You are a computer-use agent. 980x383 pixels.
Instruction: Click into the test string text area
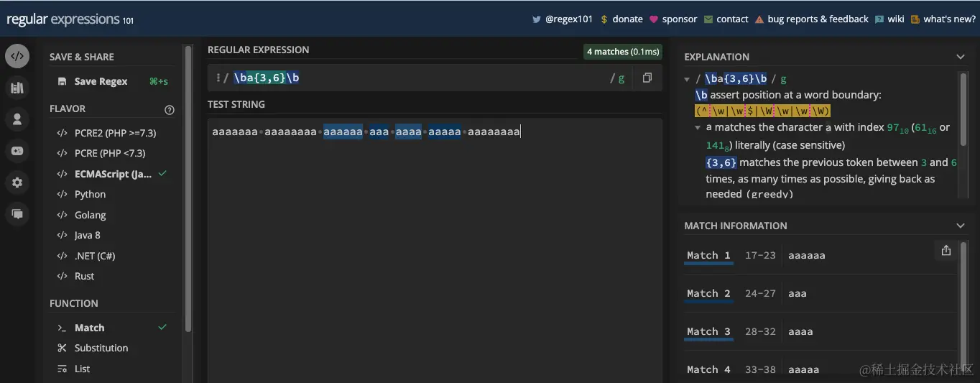tap(435, 252)
